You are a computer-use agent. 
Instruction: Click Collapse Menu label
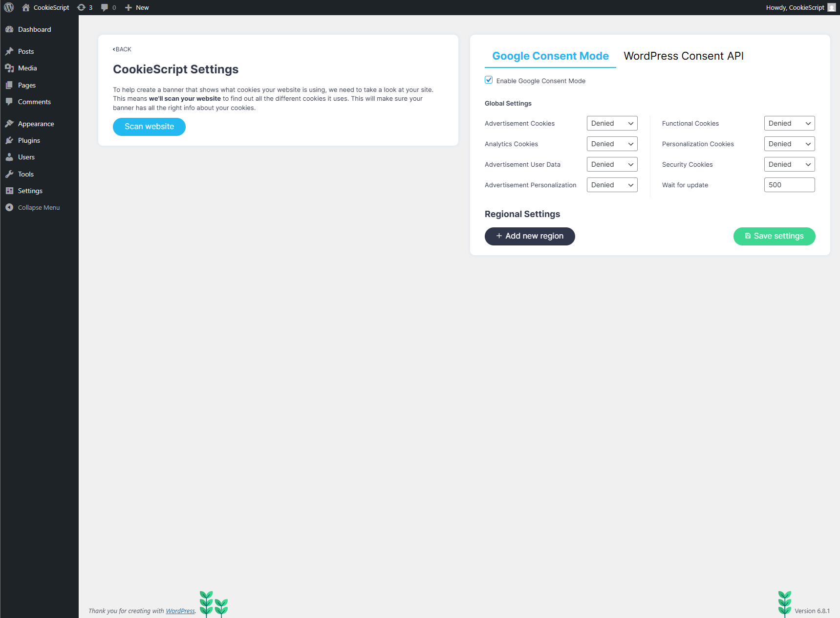(39, 207)
